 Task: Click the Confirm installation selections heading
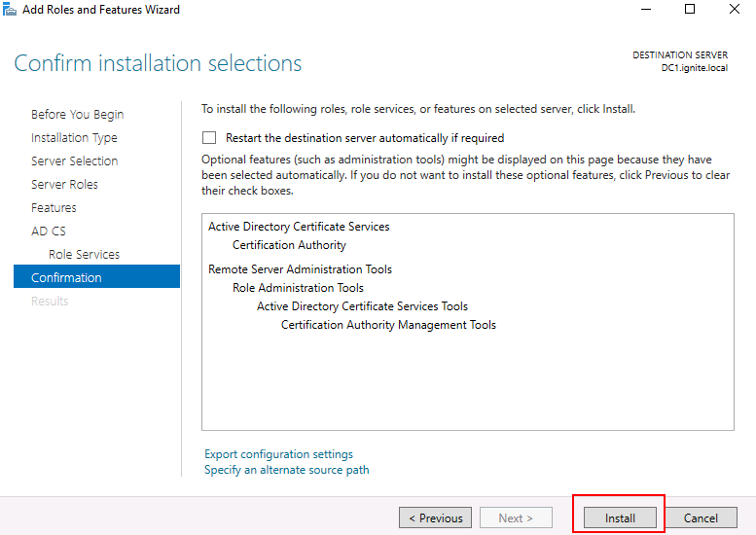[x=158, y=63]
